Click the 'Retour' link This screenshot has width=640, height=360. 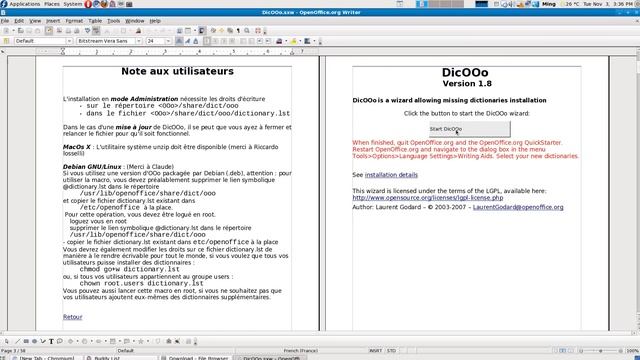click(x=72, y=317)
